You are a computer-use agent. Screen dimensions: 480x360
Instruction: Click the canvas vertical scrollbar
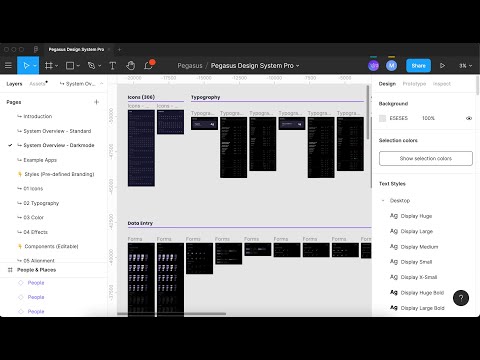368,112
